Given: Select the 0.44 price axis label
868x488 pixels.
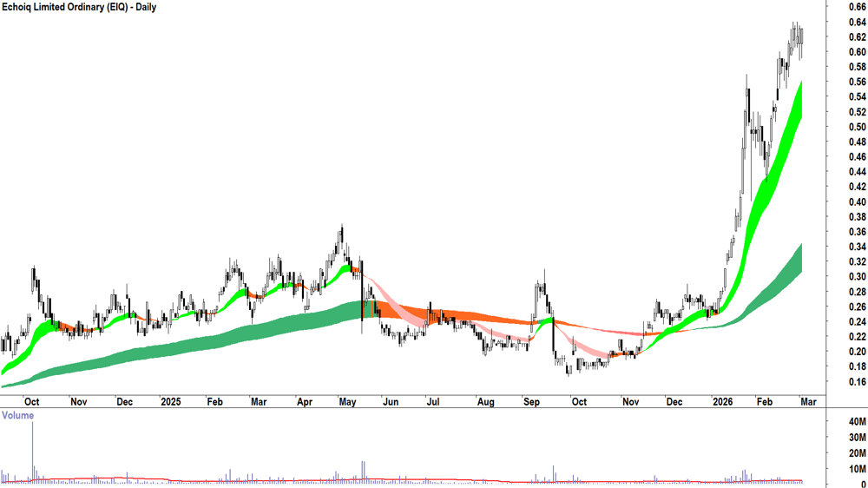Looking at the screenshot, I should click(858, 172).
